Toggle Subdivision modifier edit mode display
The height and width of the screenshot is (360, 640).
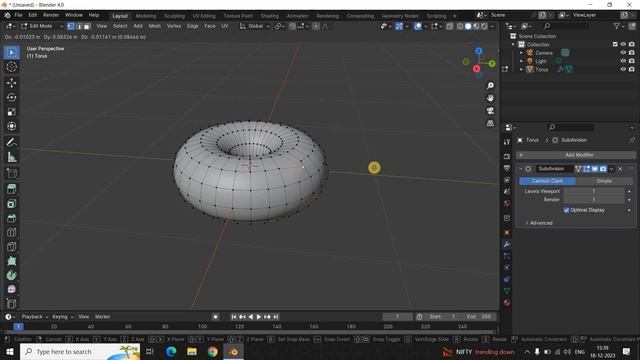pyautogui.click(x=587, y=169)
